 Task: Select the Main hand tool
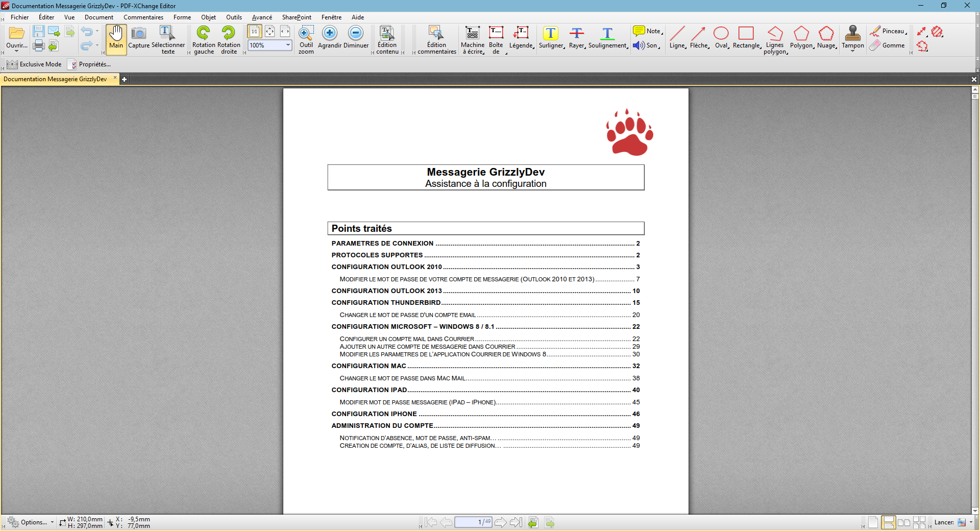coord(116,39)
